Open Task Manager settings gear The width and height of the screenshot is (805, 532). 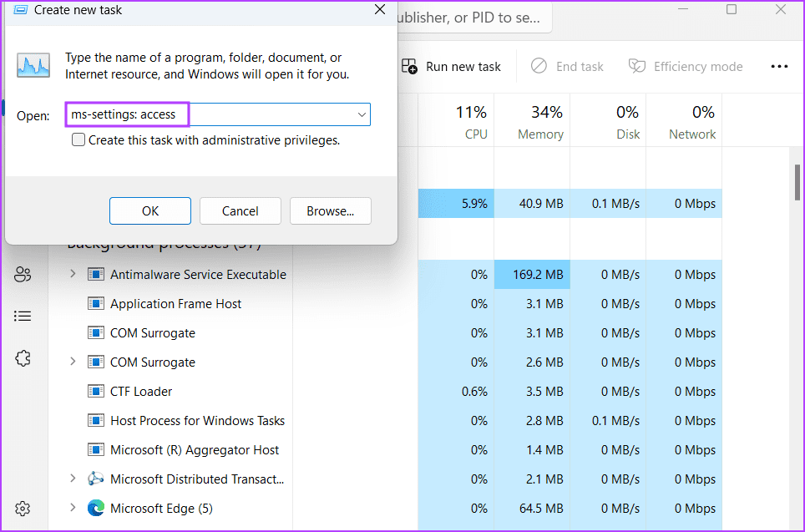coord(23,509)
